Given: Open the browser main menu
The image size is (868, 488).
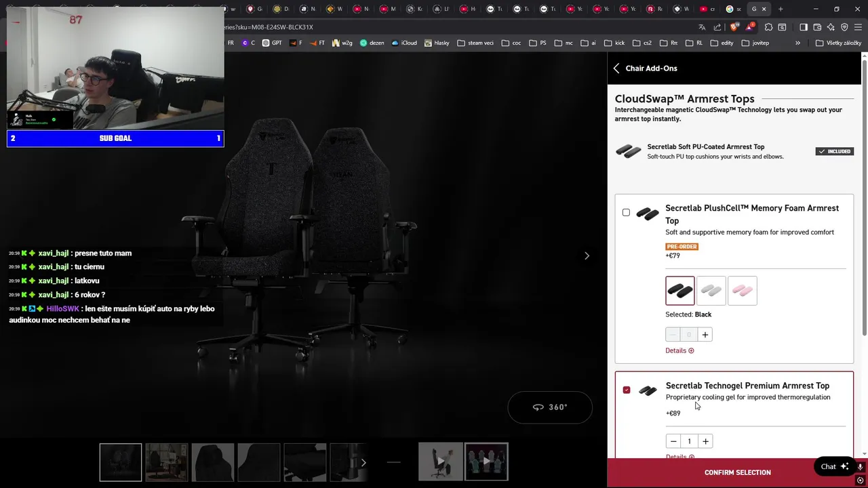Looking at the screenshot, I should 858,27.
